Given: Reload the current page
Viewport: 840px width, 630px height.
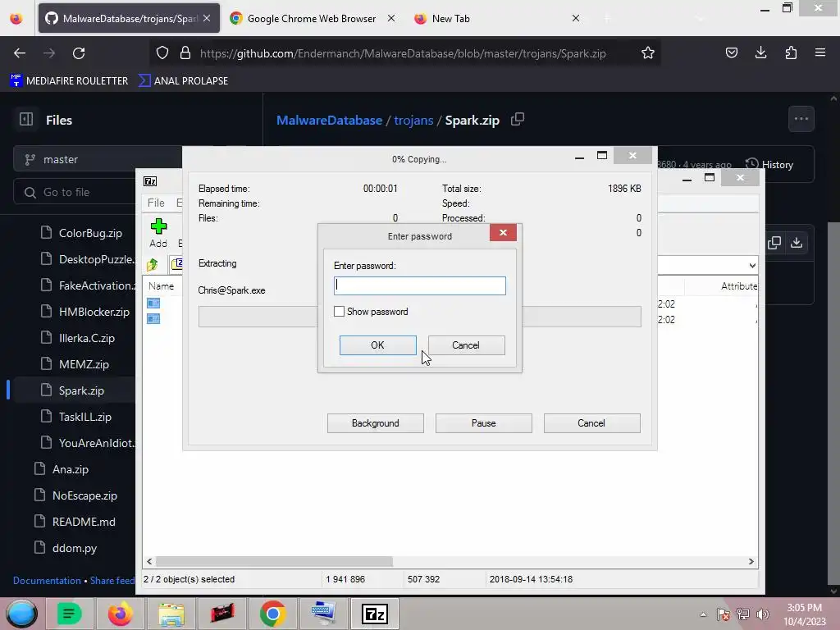Looking at the screenshot, I should point(79,53).
